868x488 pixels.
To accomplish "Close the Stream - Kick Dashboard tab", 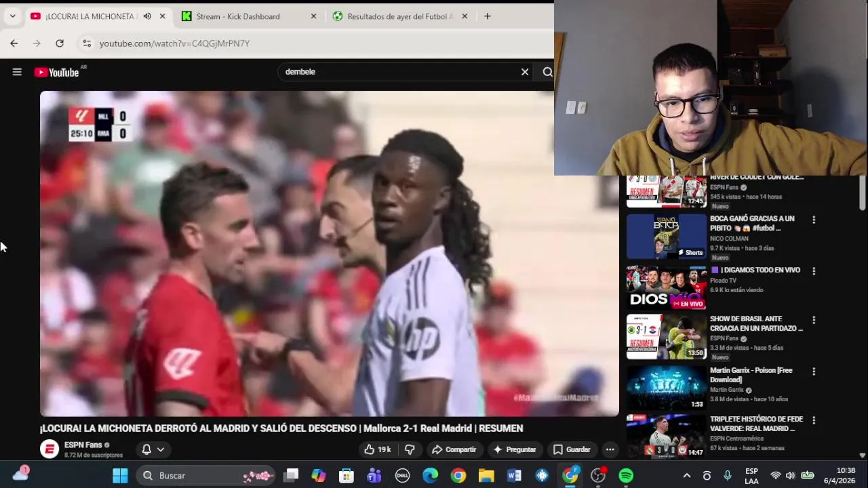I will pos(313,16).
